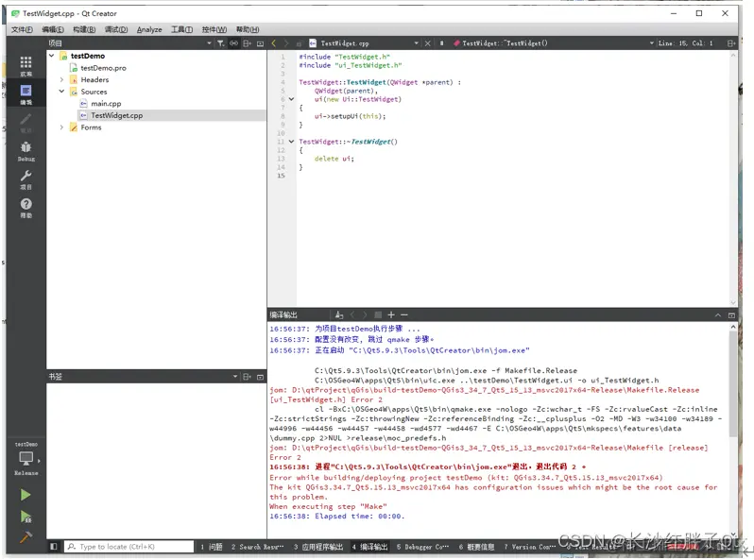Open the 帮助(H) Help menu
The width and height of the screenshot is (754, 560).
click(x=248, y=29)
